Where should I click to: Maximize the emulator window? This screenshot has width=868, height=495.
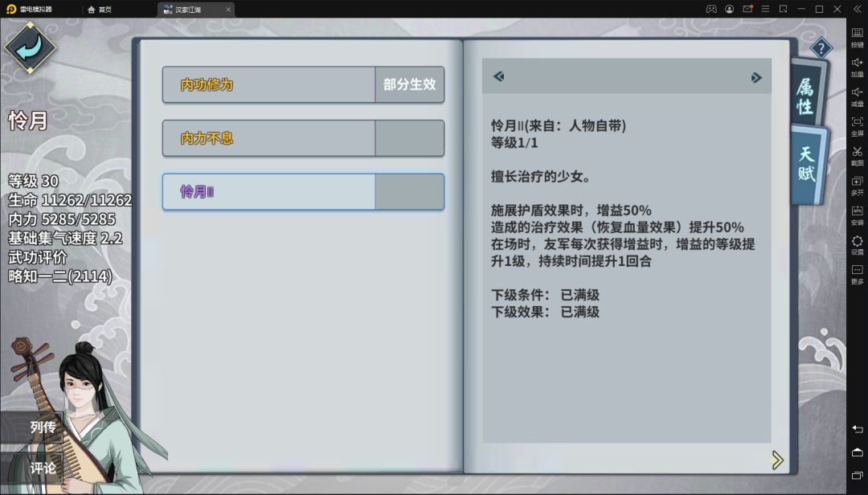point(819,9)
